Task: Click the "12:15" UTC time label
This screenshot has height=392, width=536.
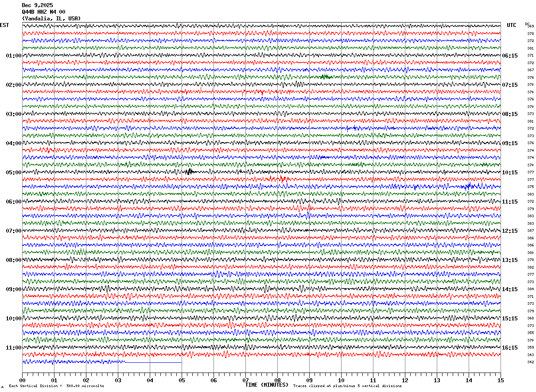Action: coord(509,231)
